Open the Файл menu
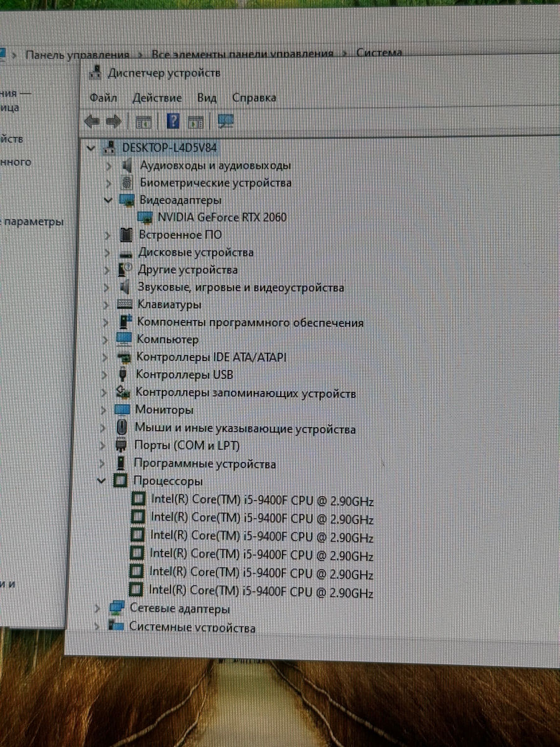Screen dimensions: 560x747 [x=103, y=98]
